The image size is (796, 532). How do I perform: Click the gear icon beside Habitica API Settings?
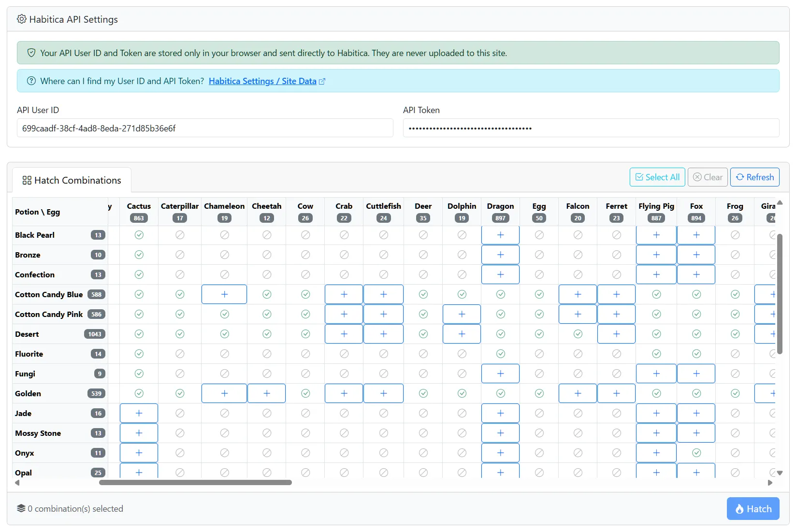[22, 19]
